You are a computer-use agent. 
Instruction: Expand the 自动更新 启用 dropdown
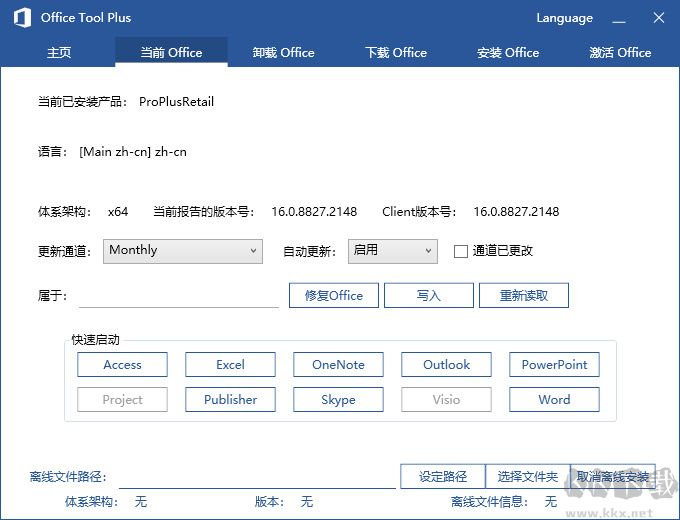(x=392, y=251)
